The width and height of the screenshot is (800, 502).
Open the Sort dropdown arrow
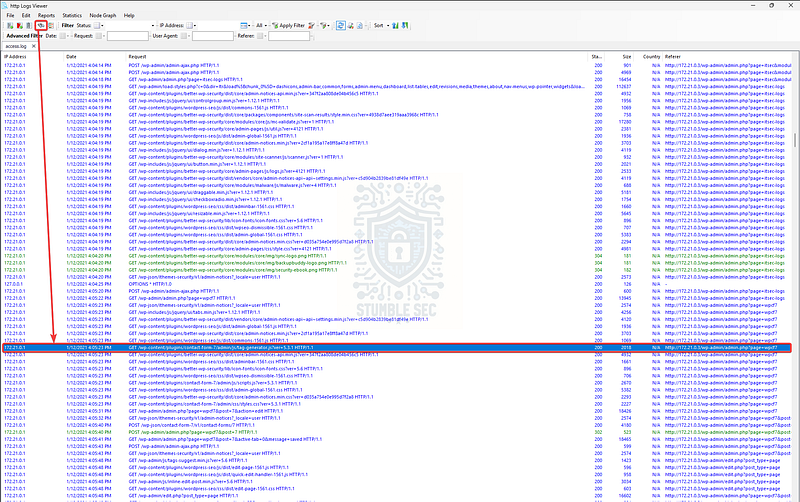click(388, 26)
